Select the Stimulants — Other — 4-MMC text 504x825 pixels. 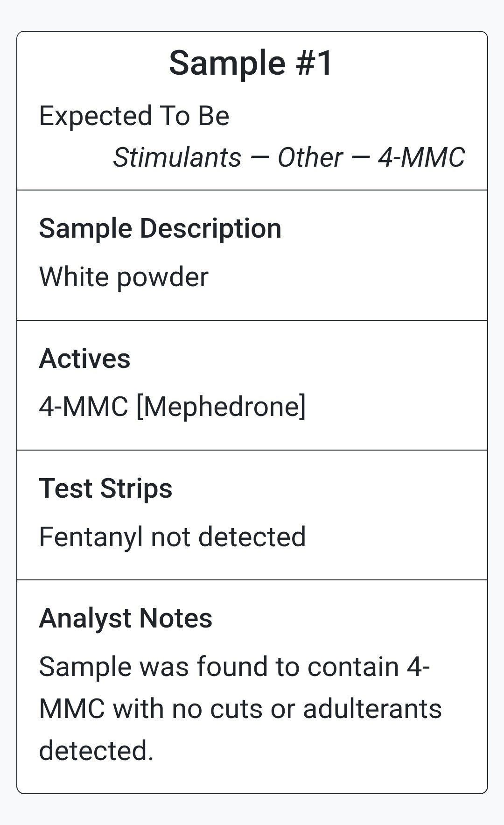point(289,157)
